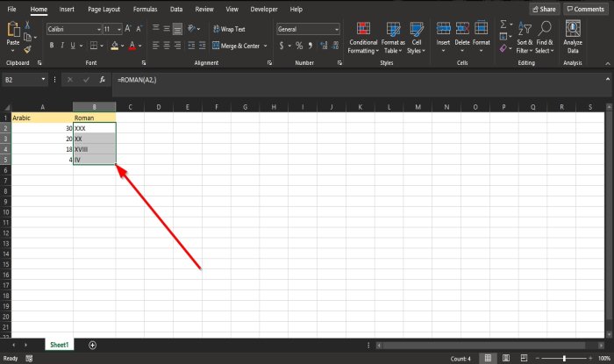Adjust the zoom slider handle
This screenshot has height=364, width=614.
pos(564,358)
